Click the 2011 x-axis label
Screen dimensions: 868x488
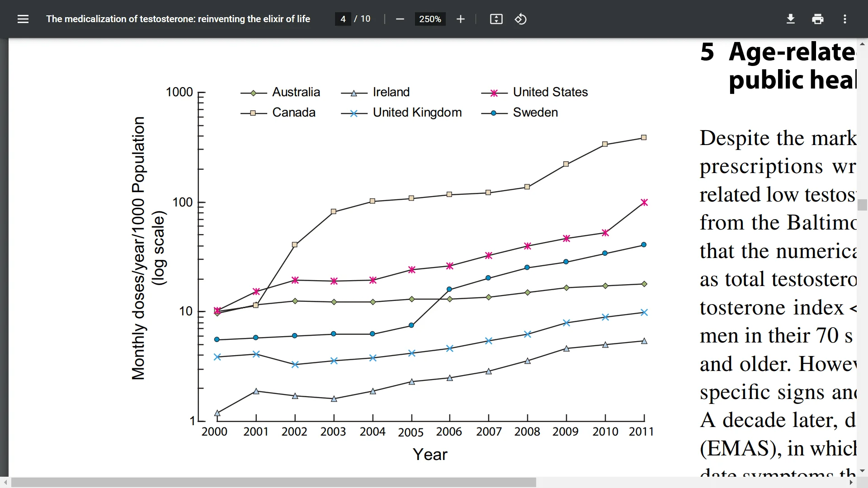(641, 432)
